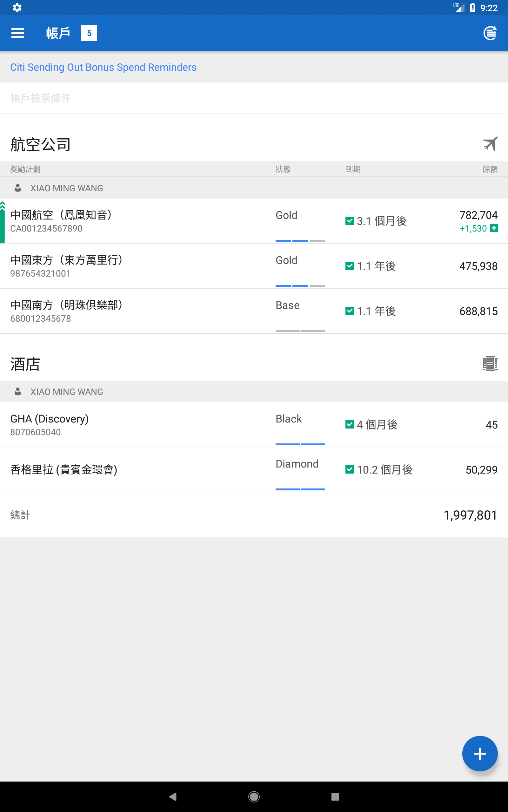Click balance 50,299
Screen dimensions: 508x812
481,469
